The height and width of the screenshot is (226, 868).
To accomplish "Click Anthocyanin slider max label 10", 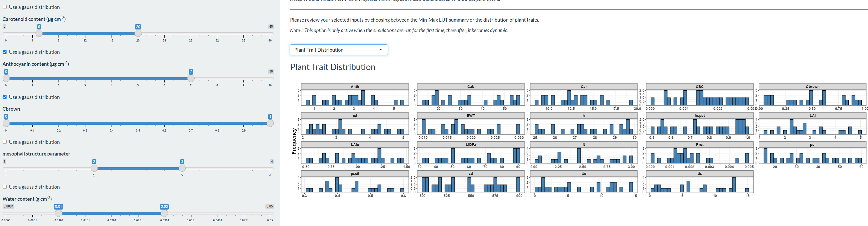I will click(271, 72).
